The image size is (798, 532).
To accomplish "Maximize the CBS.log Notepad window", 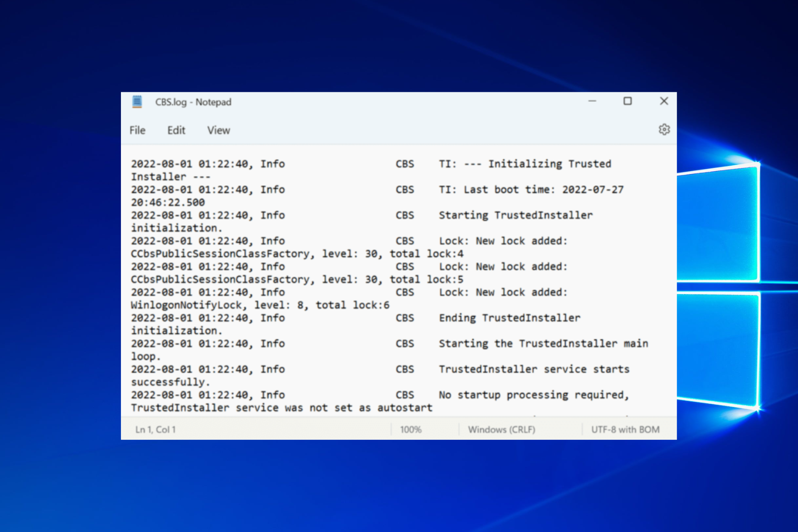I will point(628,101).
